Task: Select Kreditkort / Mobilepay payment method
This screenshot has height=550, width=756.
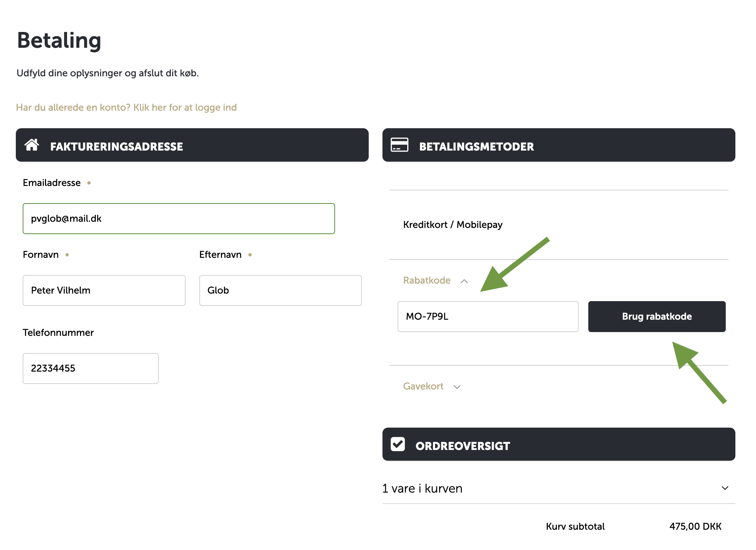Action: (x=453, y=225)
